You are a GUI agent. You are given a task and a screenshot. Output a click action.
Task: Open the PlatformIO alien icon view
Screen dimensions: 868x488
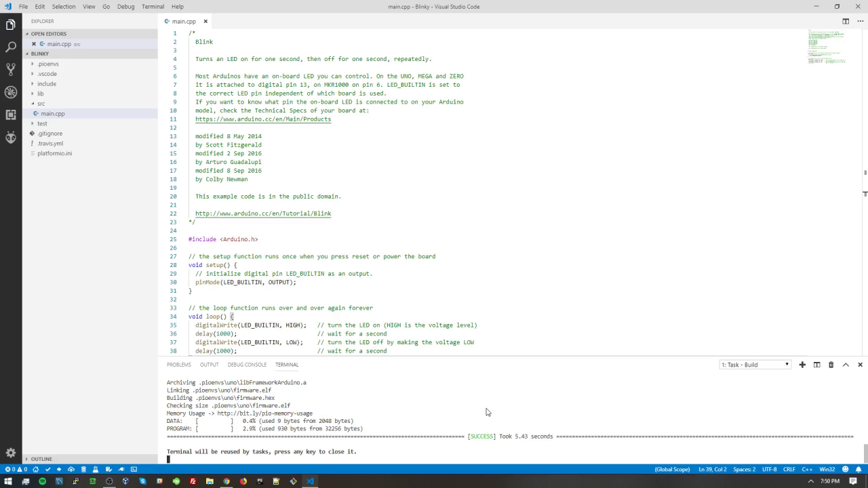click(11, 138)
